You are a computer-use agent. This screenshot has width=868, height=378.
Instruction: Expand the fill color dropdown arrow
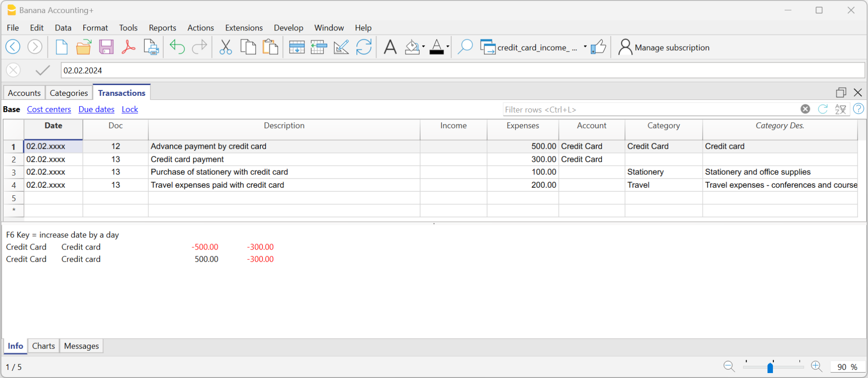tap(423, 47)
